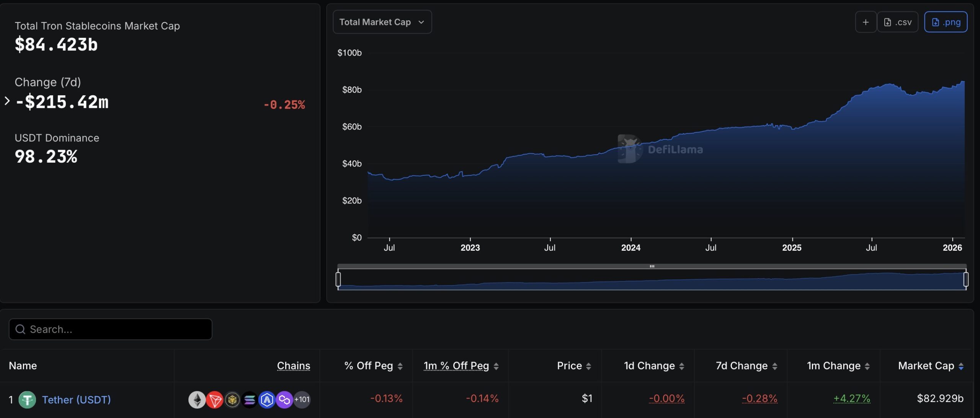Toggle Market Cap column sorting
The width and height of the screenshot is (980, 418).
pyautogui.click(x=961, y=366)
